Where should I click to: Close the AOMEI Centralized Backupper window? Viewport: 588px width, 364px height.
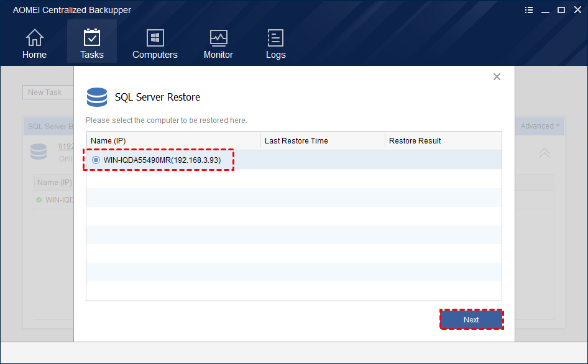(x=577, y=10)
